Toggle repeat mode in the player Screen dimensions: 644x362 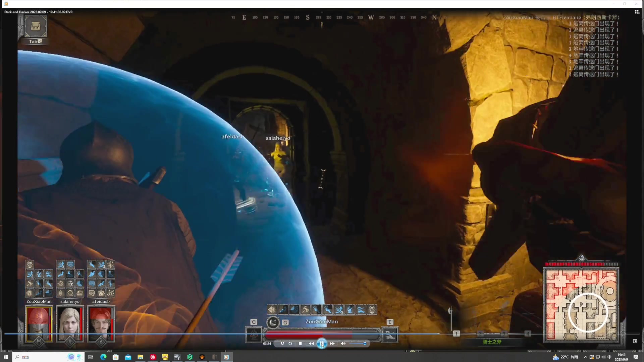pyautogui.click(x=290, y=344)
